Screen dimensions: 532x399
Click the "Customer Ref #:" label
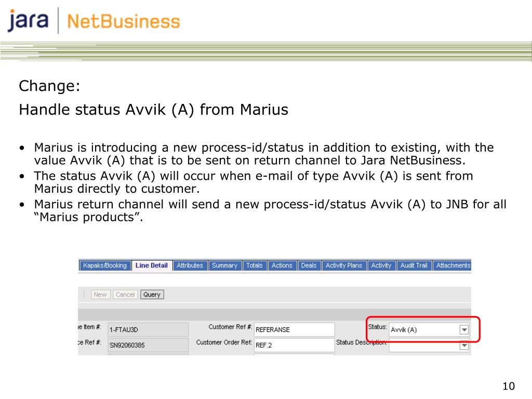[230, 327]
